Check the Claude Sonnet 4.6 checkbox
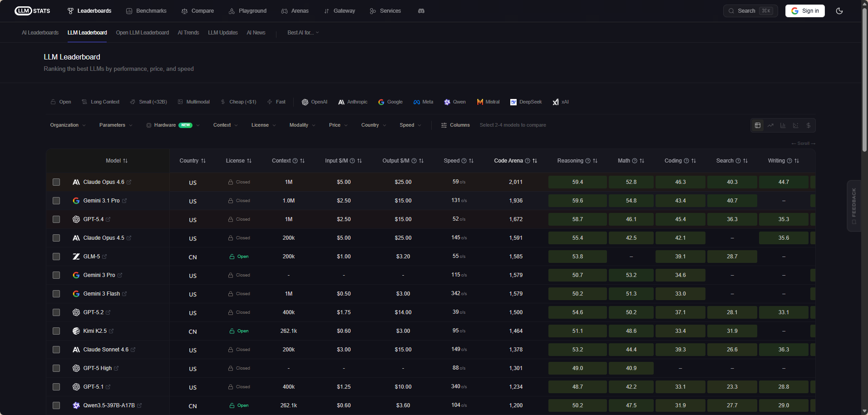 tap(56, 350)
